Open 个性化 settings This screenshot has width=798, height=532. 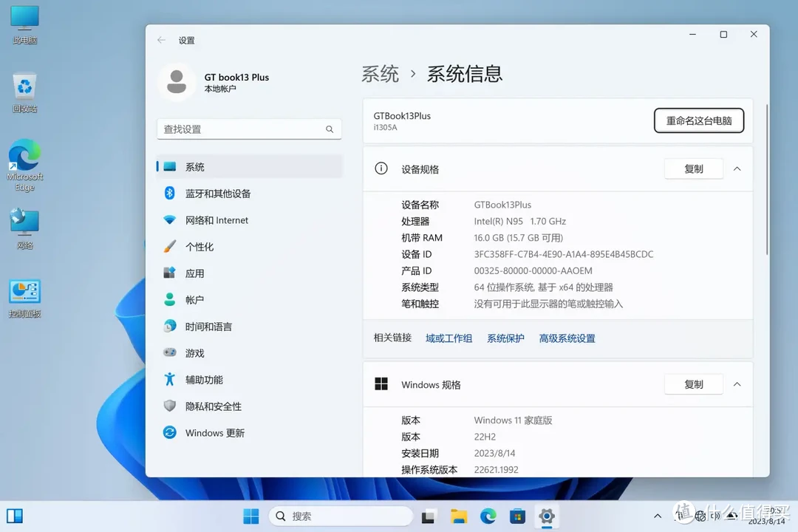250,247
